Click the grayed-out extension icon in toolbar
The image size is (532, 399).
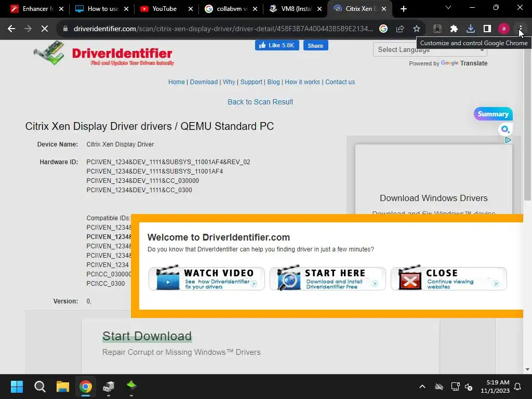pyautogui.click(x=437, y=29)
